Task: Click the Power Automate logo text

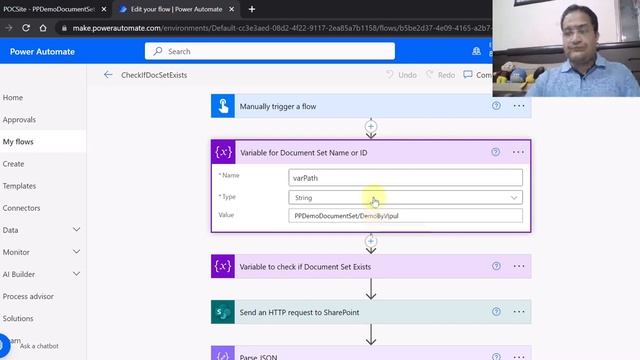Action: click(42, 51)
